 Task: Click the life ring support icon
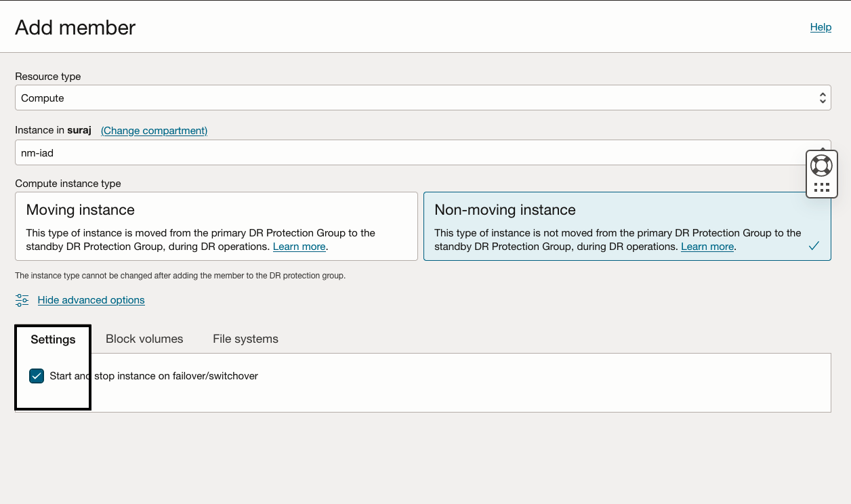click(821, 165)
